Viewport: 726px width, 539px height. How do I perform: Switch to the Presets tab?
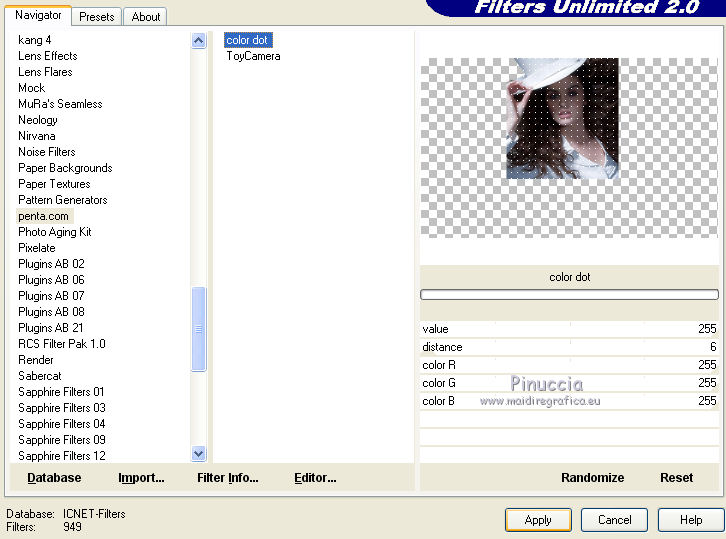(x=96, y=17)
